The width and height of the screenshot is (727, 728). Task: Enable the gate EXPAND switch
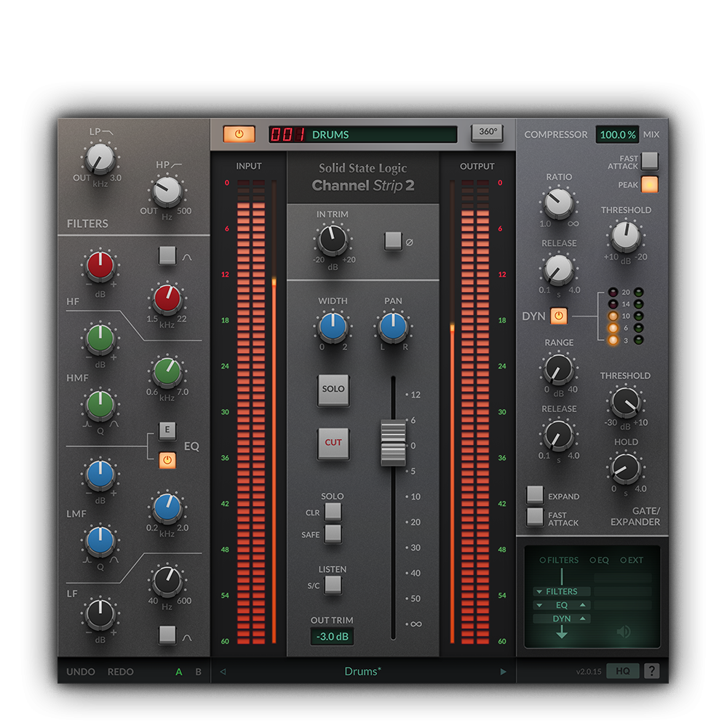tap(535, 495)
